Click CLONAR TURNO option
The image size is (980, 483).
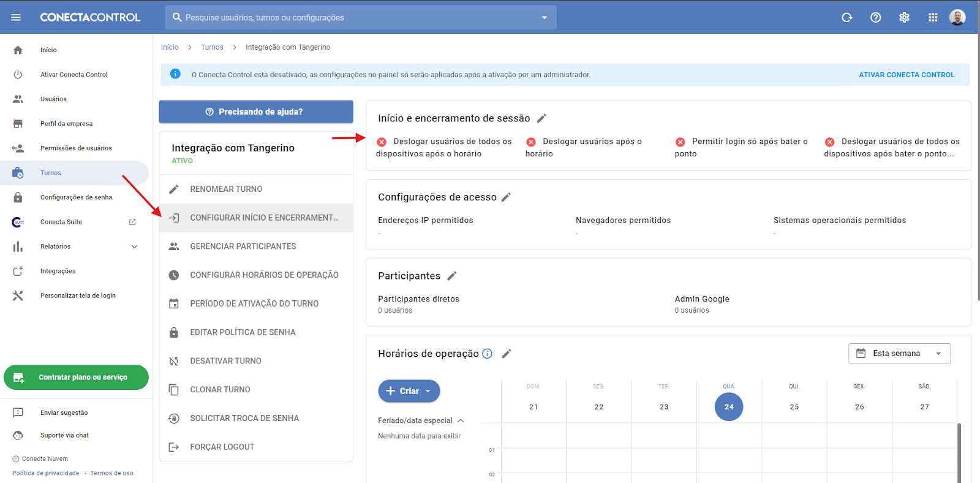point(256,390)
